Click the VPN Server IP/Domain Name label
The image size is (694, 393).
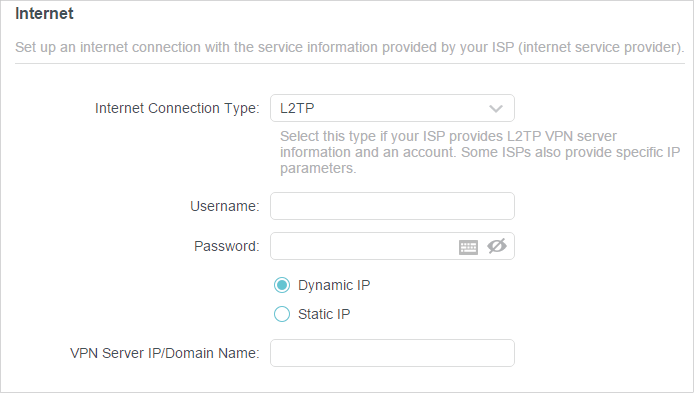165,353
